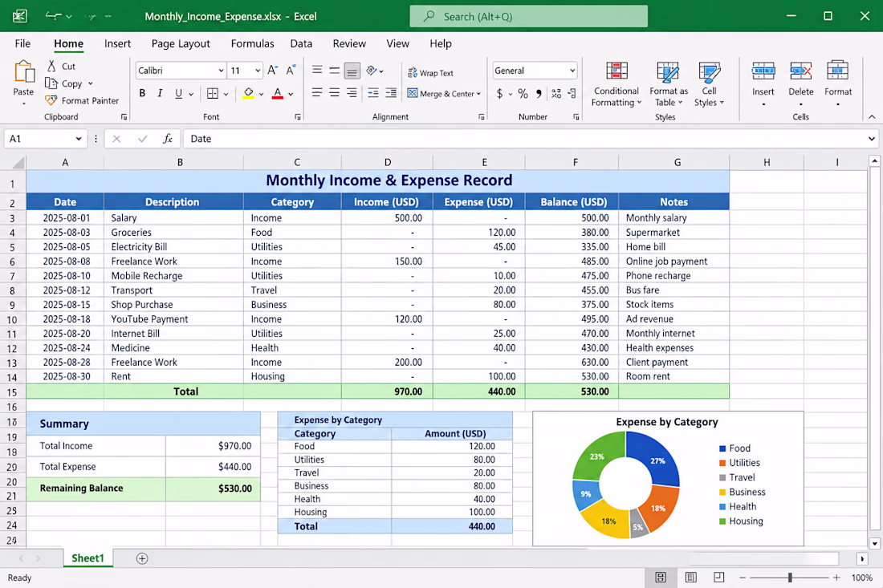
Task: Decrease font size with the smaller A icon
Action: pos(291,71)
